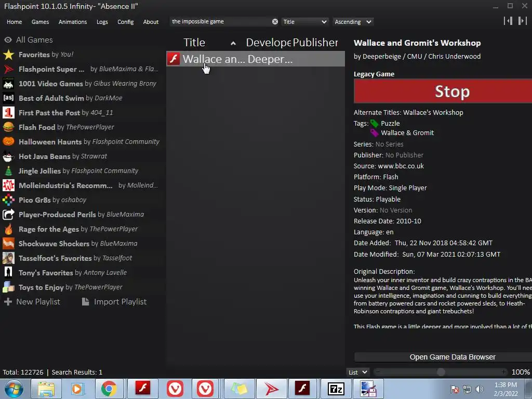The image size is (532, 399).
Task: Open the Games tab
Action: click(x=40, y=22)
